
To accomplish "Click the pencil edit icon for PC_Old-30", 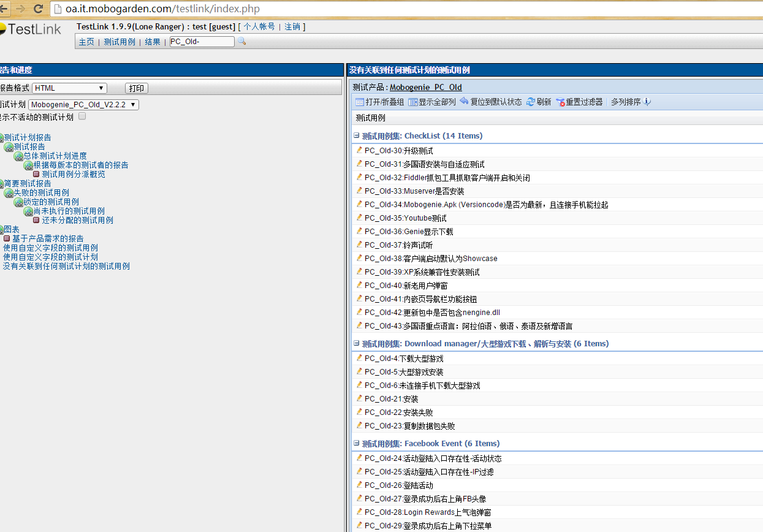I will (359, 150).
